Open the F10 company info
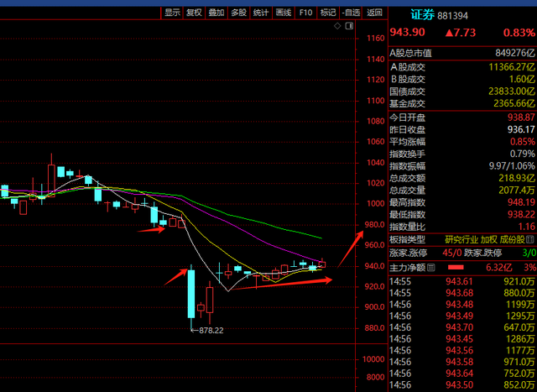537x392 pixels. coord(305,13)
